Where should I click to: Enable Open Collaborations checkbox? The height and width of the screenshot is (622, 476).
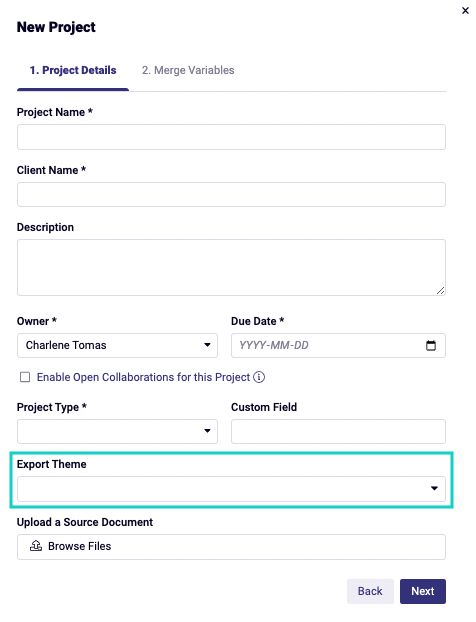pyautogui.click(x=25, y=377)
